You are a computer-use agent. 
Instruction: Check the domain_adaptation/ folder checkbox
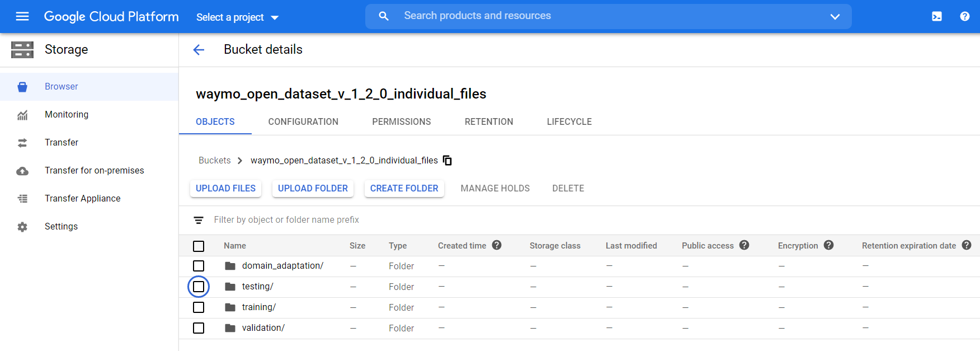pyautogui.click(x=199, y=266)
